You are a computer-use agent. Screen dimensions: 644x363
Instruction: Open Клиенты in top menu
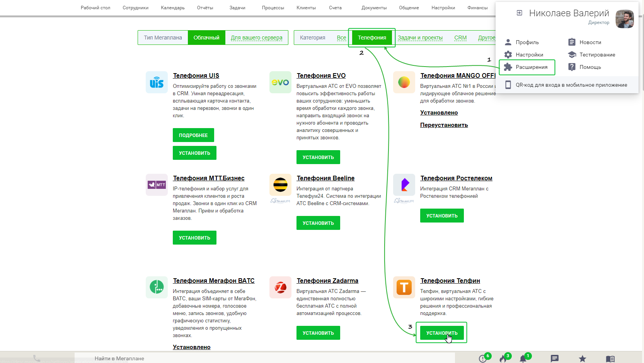(306, 8)
